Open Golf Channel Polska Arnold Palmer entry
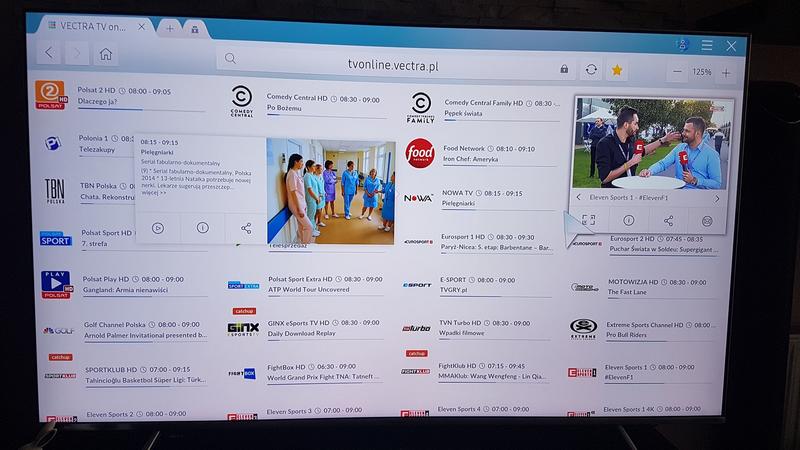Image resolution: width=800 pixels, height=450 pixels. click(145, 331)
